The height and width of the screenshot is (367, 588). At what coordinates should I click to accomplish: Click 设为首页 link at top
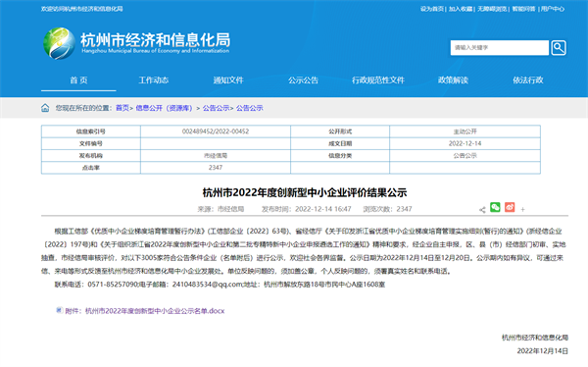point(431,9)
